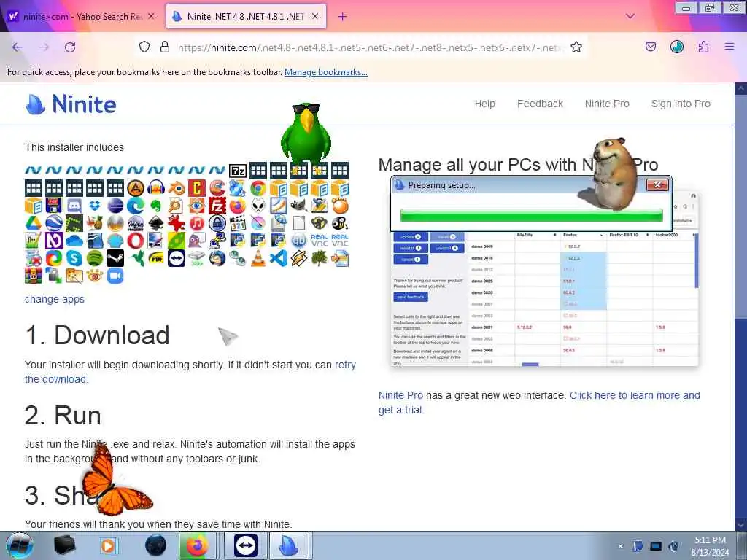This screenshot has width=747, height=560.
Task: Click the Google Chrome icon
Action: [x=258, y=188]
